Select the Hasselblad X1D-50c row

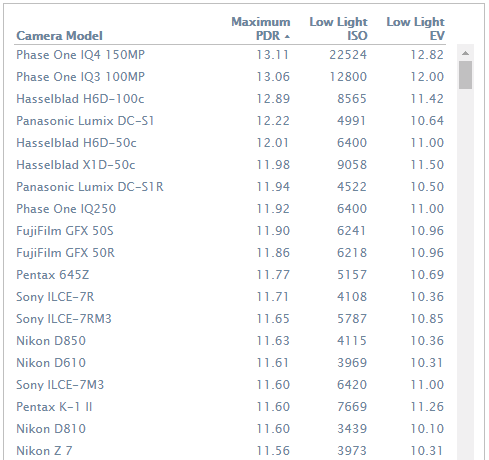tap(230, 165)
